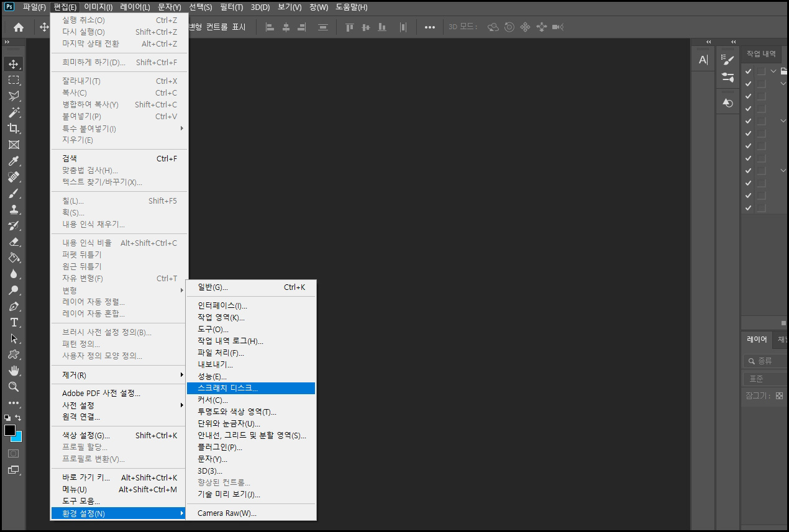Select the Polygonal Lasso tool
Image resolution: width=789 pixels, height=532 pixels.
(14, 96)
